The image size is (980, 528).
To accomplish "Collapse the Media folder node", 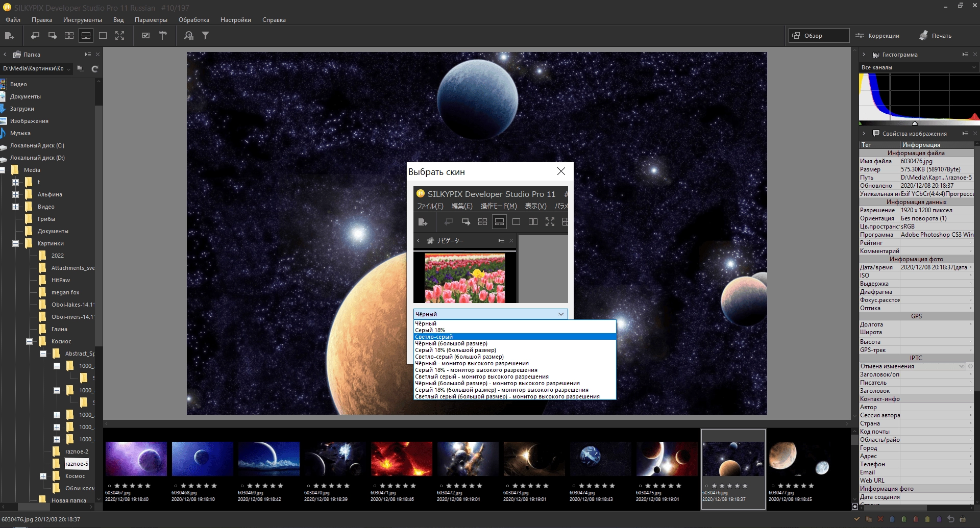I will tap(3, 170).
